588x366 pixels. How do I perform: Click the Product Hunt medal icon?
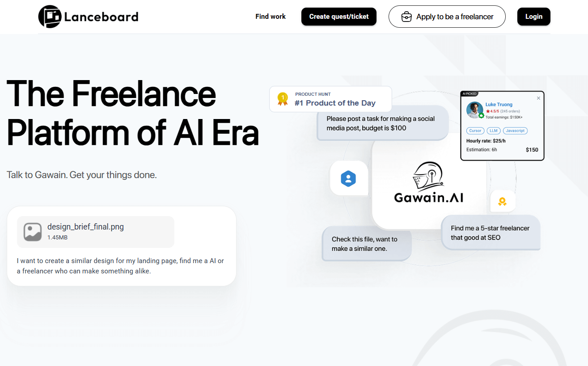(x=283, y=99)
